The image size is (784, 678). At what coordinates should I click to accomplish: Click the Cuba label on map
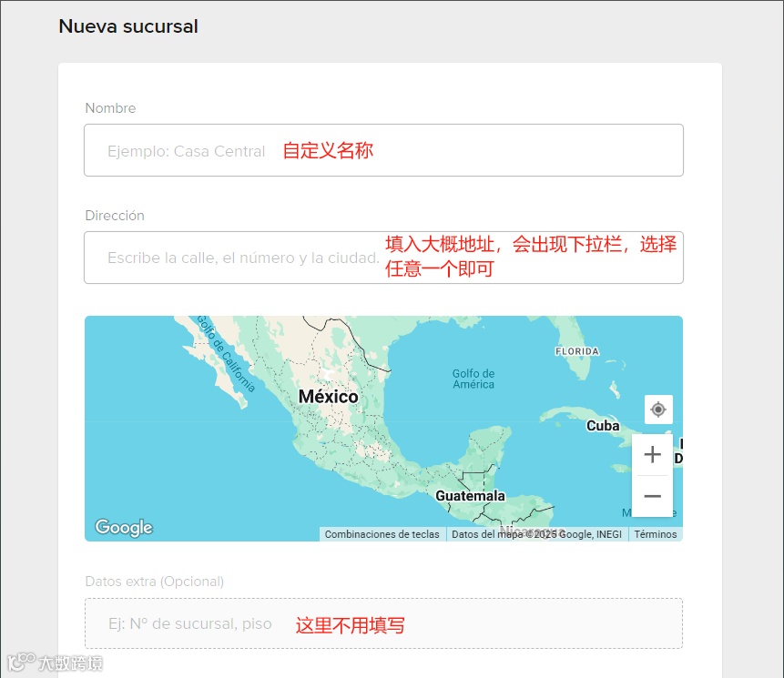603,426
